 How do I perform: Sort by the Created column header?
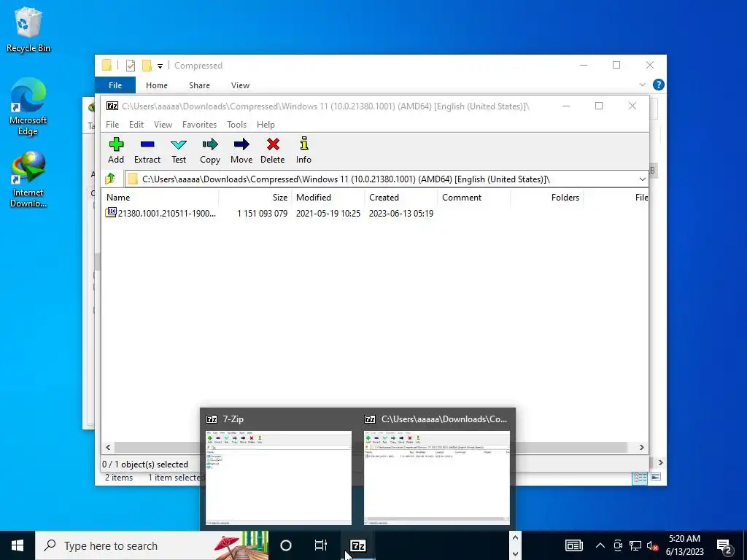point(401,197)
